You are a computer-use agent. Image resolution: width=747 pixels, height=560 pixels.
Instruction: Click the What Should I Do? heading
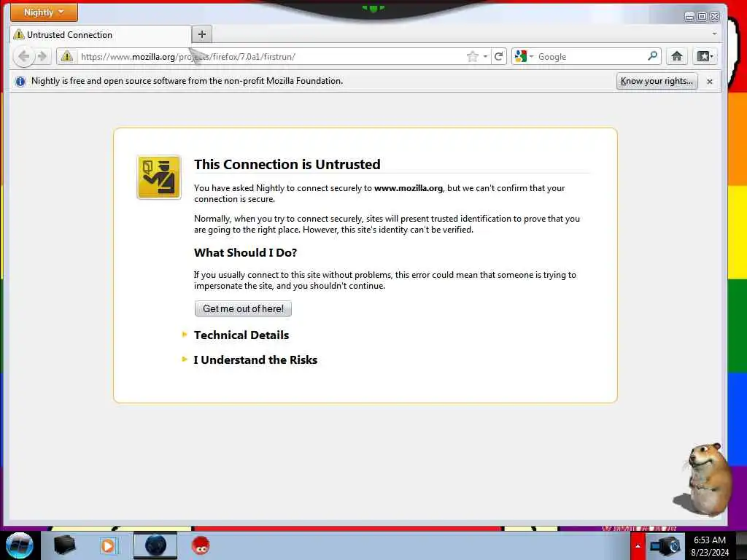pyautogui.click(x=245, y=252)
